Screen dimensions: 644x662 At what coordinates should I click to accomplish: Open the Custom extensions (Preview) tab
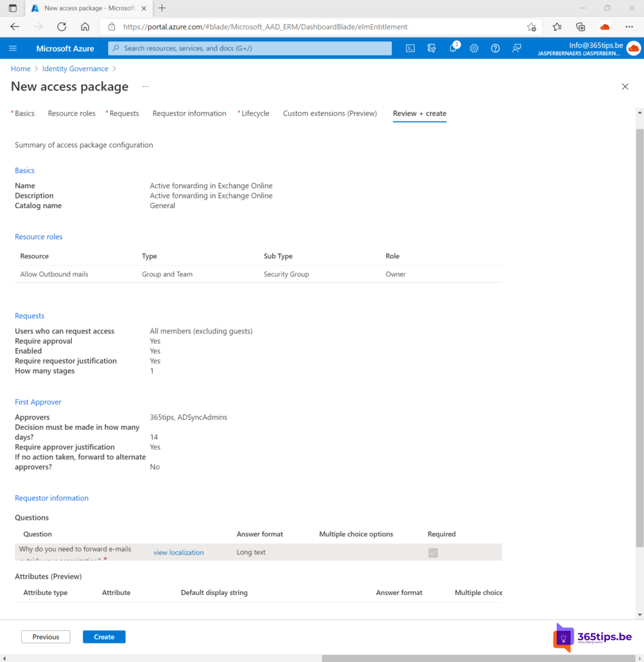(330, 113)
